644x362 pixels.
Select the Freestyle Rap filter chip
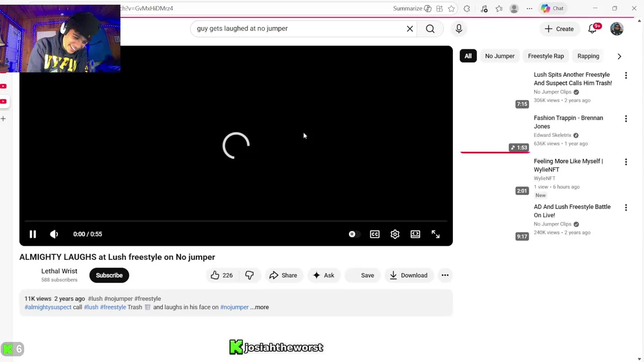point(546,56)
